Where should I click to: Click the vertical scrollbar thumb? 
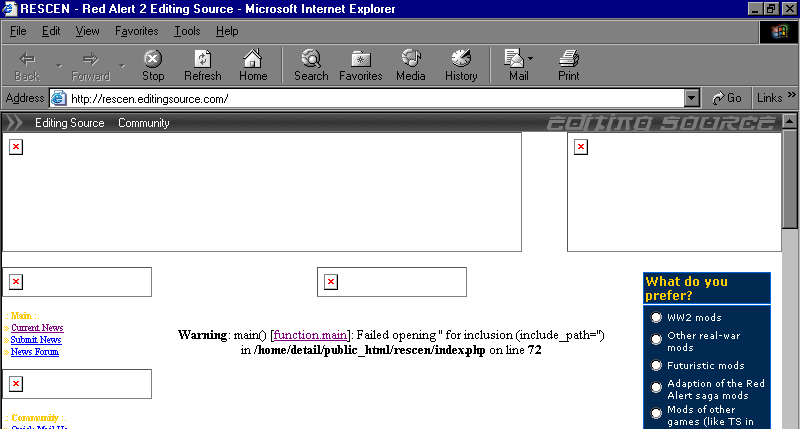point(789,179)
